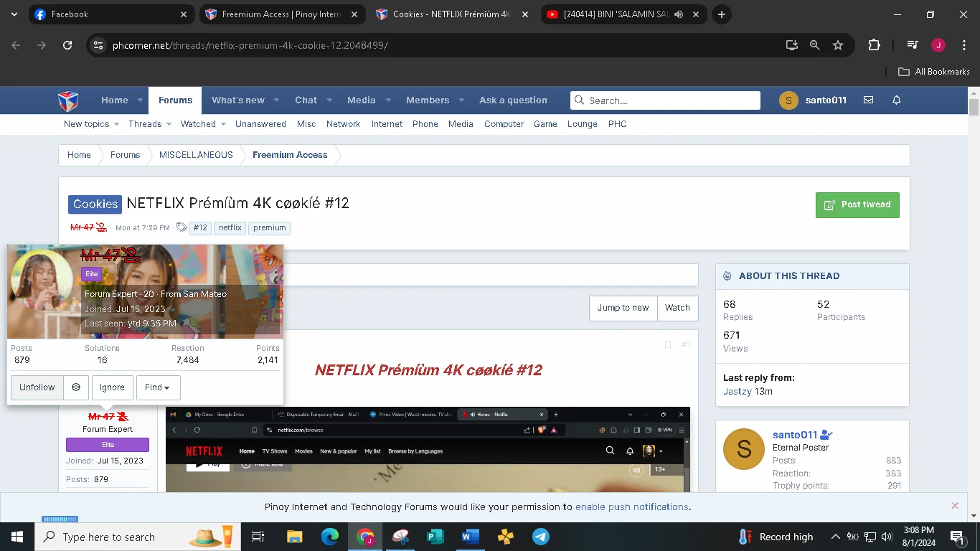Switch to the BINI YouTube tab
980x551 pixels.
point(623,14)
